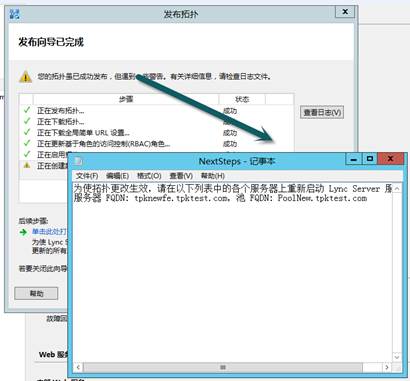The width and height of the screenshot is (410, 381).
Task: Click the 状态 column header
Action: click(x=242, y=99)
